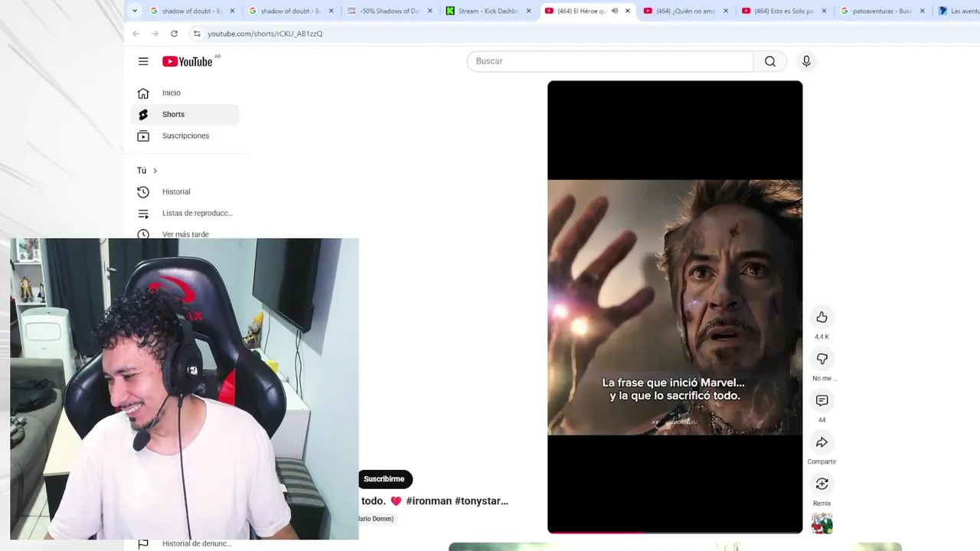Viewport: 980px width, 551px height.
Task: Open Ver más tarde in sidebar
Action: (x=185, y=233)
